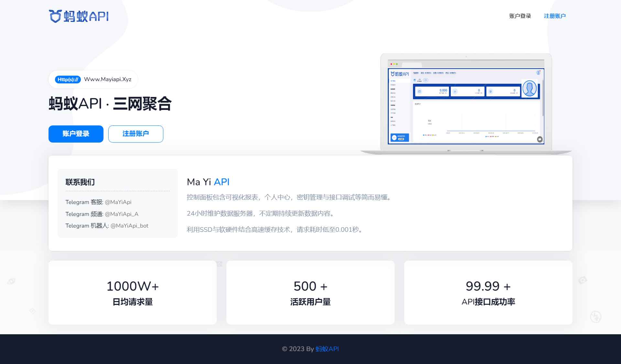The width and height of the screenshot is (621, 364).
Task: Click the calendar icon in the dashboard toolbar
Action: click(415, 80)
